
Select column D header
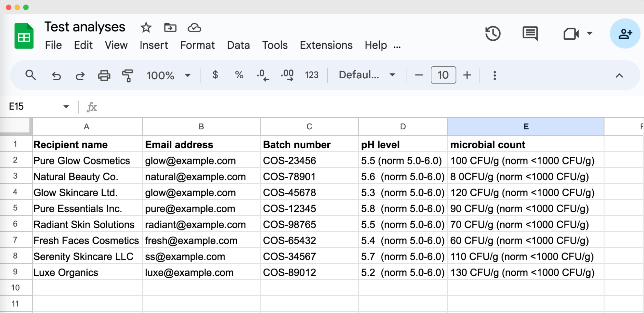click(403, 127)
